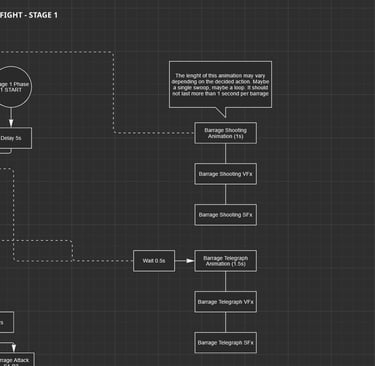375x366 pixels.
Task: Select the Barrage Telegraph SFx node
Action: [225, 343]
